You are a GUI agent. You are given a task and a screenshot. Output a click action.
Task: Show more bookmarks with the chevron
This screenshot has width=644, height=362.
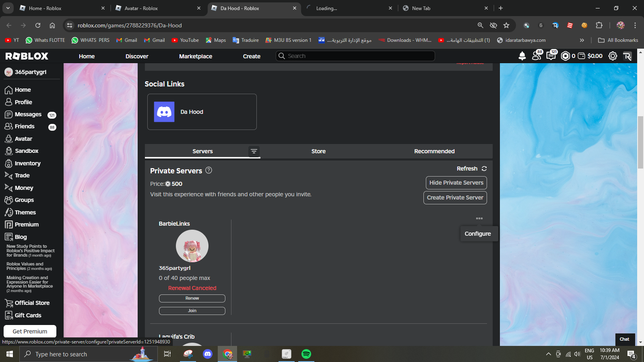(582, 40)
